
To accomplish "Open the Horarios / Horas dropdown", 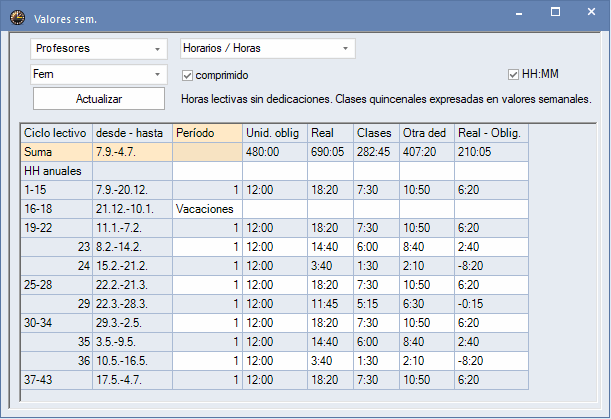I will (267, 48).
